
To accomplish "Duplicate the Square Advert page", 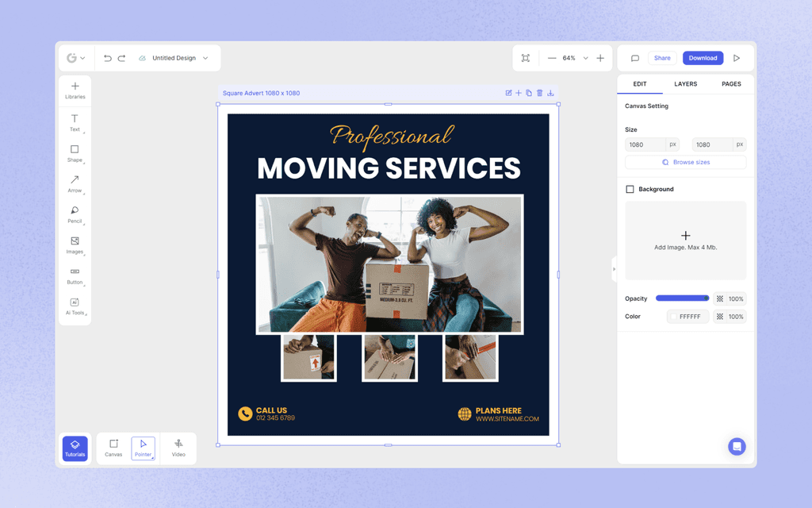I will tap(530, 93).
